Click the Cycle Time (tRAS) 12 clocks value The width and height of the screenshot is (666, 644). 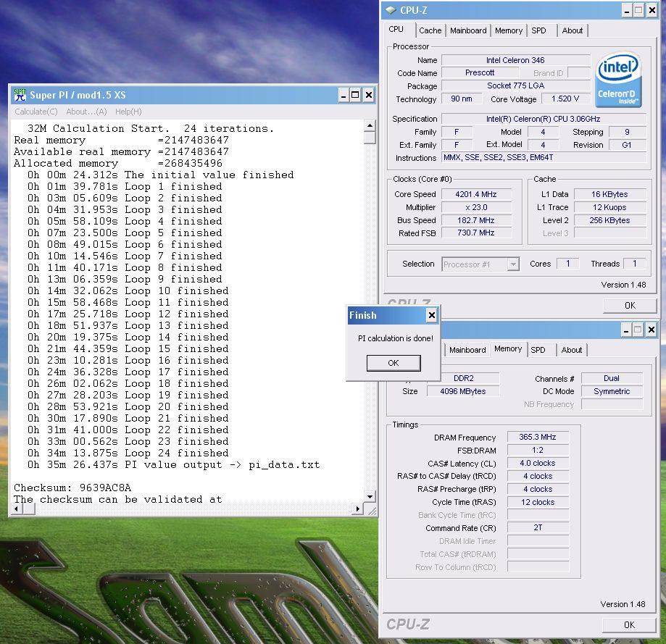[538, 502]
